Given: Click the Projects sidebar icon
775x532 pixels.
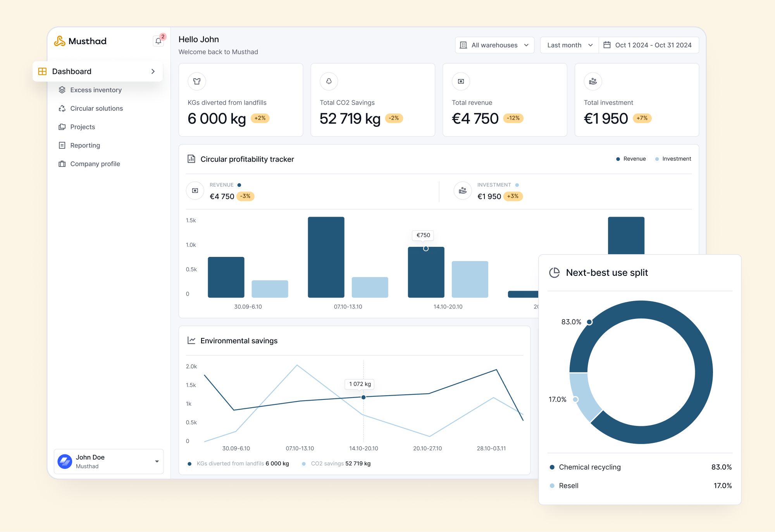Looking at the screenshot, I should pyautogui.click(x=62, y=127).
